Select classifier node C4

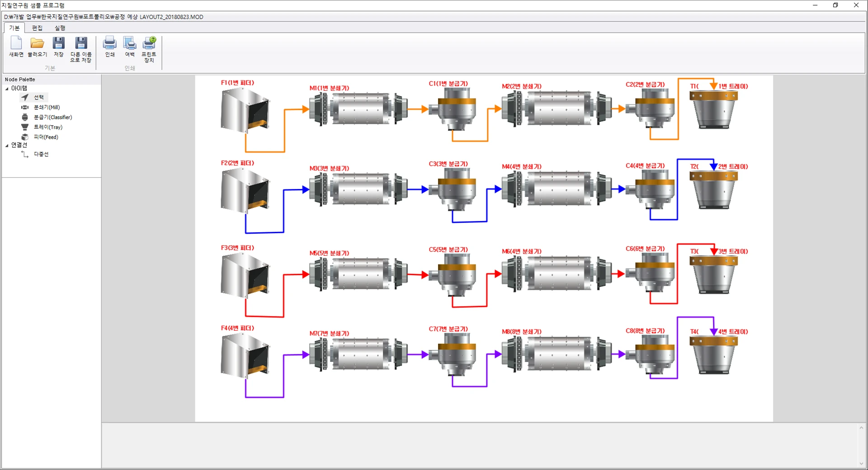(651, 189)
